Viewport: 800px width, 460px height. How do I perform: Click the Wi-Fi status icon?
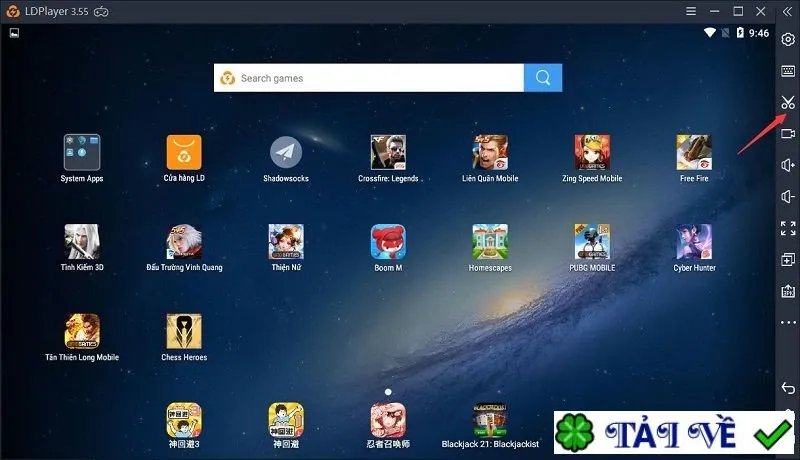click(x=710, y=33)
